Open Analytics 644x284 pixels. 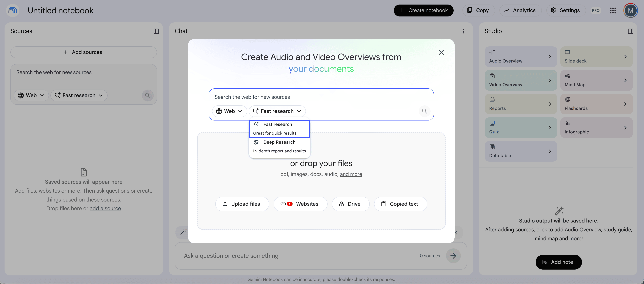tap(520, 10)
